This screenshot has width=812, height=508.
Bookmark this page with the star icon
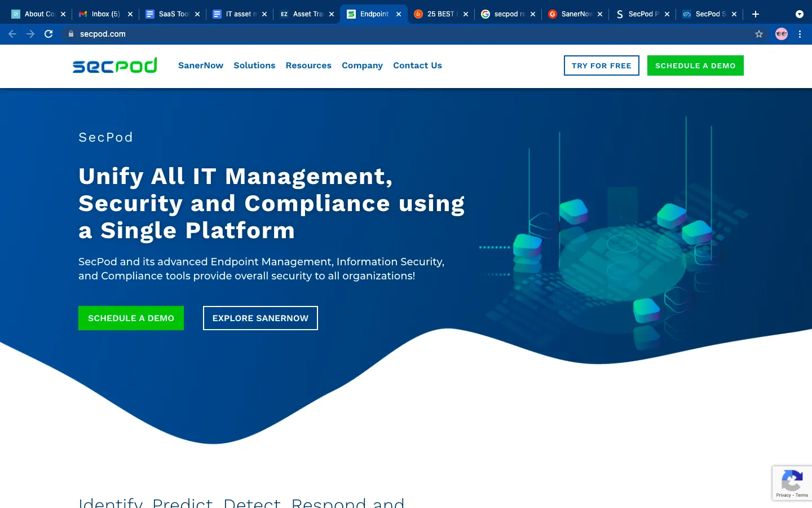759,34
